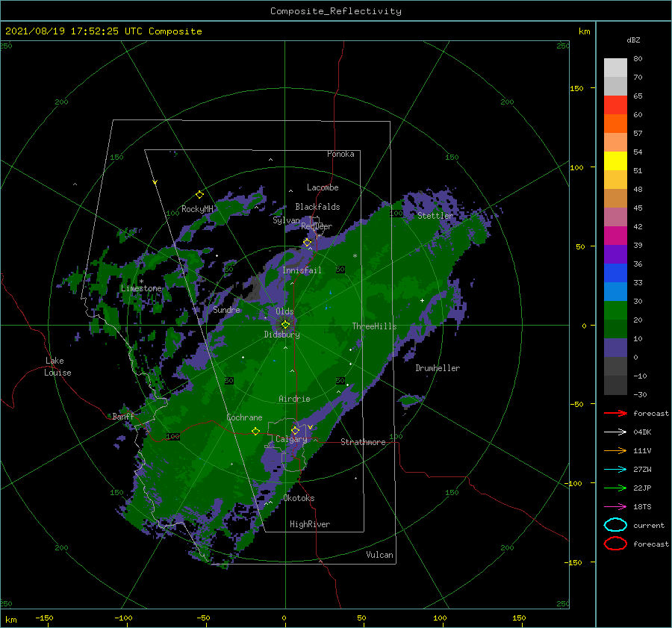Click the orange 111V arrow legend

click(x=615, y=450)
